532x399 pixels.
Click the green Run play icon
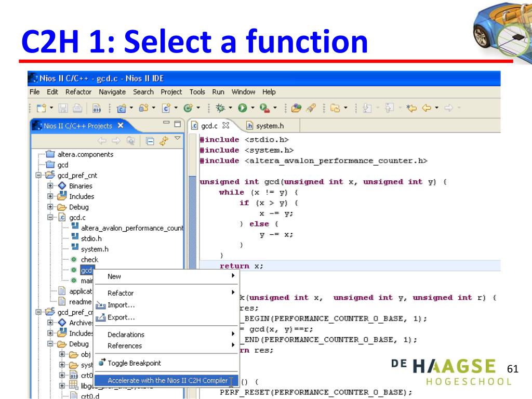pyautogui.click(x=242, y=108)
